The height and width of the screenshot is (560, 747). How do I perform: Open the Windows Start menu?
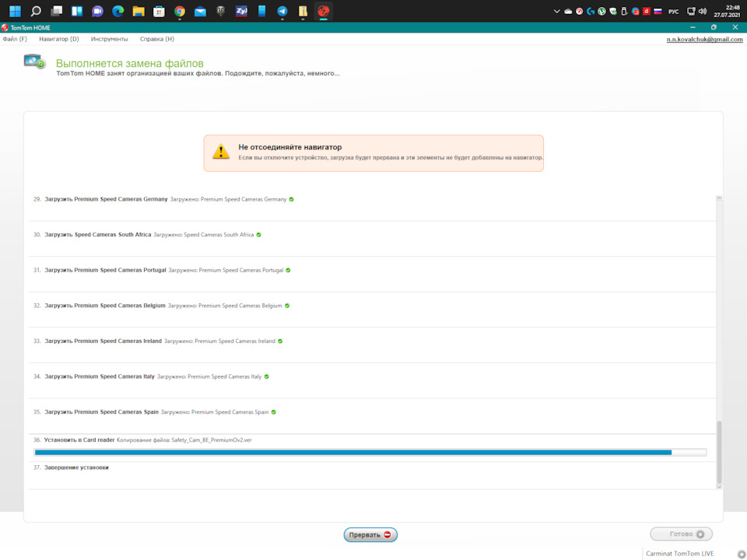tap(15, 11)
